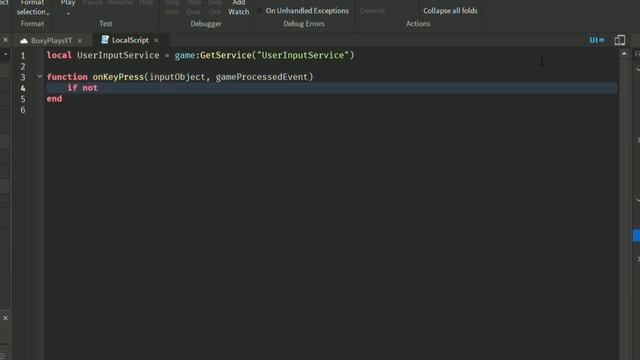Collapse the onKeyPress function fold arrow
Image resolution: width=640 pixels, height=360 pixels.
[40, 76]
